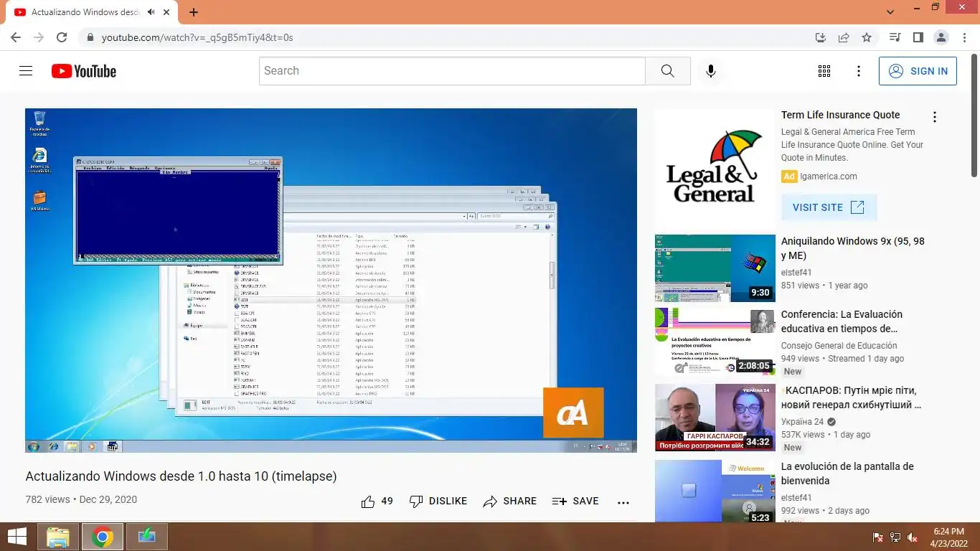Open the КАСПАРОВ video thumbnail
This screenshot has height=551, width=980.
pos(715,418)
